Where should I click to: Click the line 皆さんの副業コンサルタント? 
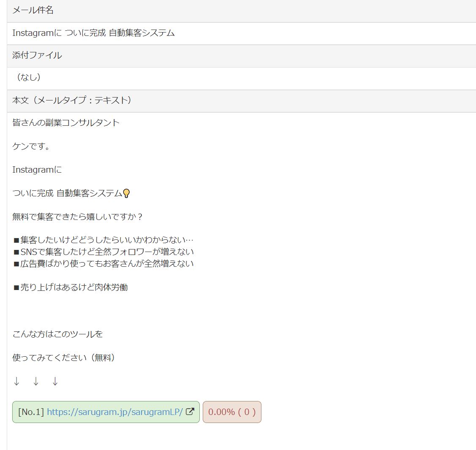66,122
